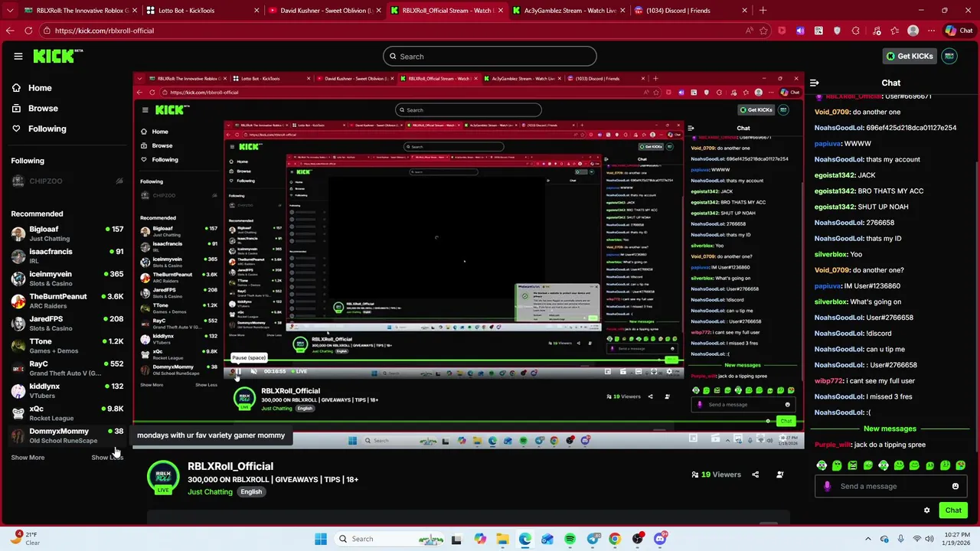This screenshot has height=551, width=980.
Task: Open Google Chrome from the taskbar
Action: [x=615, y=539]
